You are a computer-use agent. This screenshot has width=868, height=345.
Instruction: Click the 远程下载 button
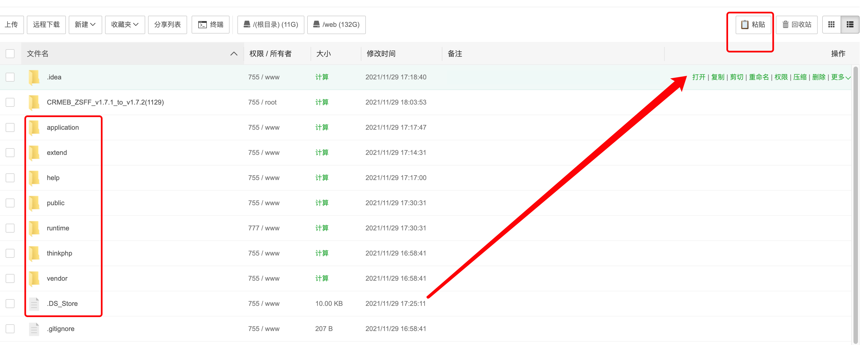pyautogui.click(x=46, y=25)
